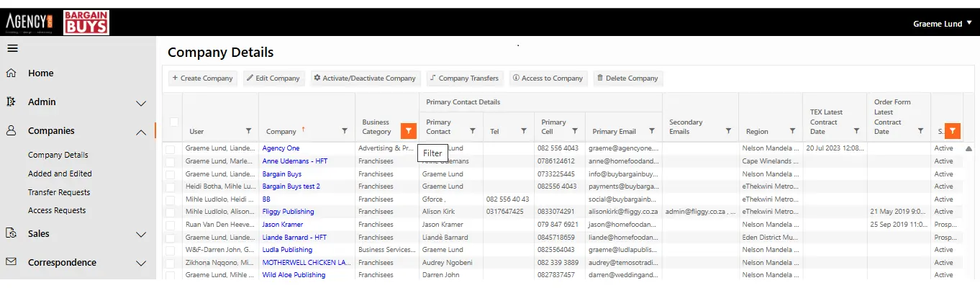This screenshot has width=980, height=288.
Task: Click the hamburger menu icon
Action: [x=12, y=48]
